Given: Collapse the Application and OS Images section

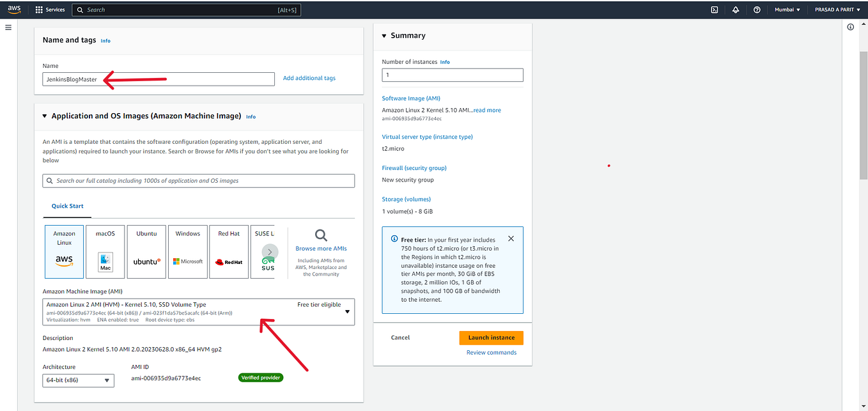Looking at the screenshot, I should click(x=45, y=116).
